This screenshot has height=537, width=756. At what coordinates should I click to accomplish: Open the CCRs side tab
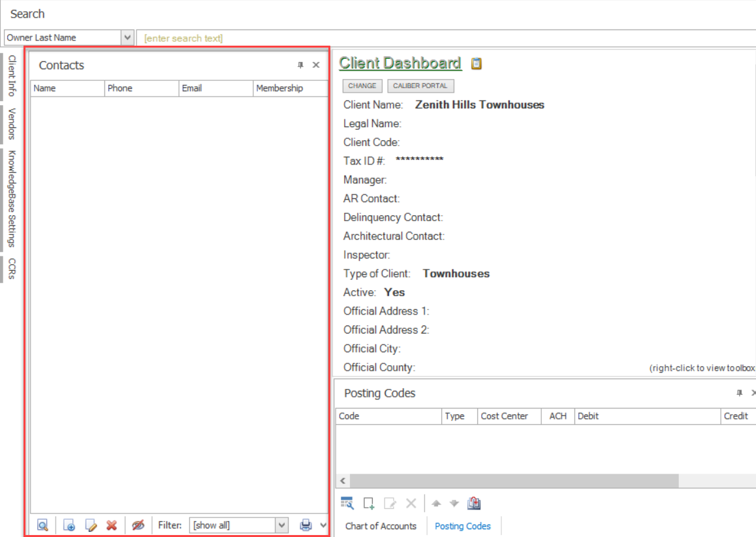point(12,269)
